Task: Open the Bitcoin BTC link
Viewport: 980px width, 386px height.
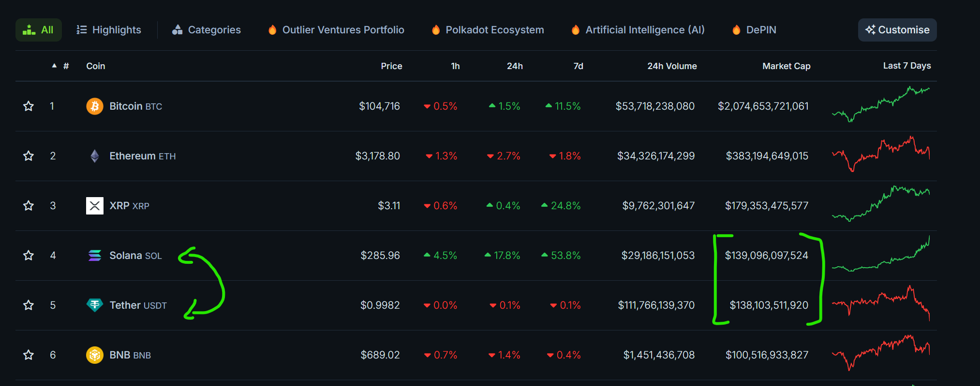Action: point(135,106)
